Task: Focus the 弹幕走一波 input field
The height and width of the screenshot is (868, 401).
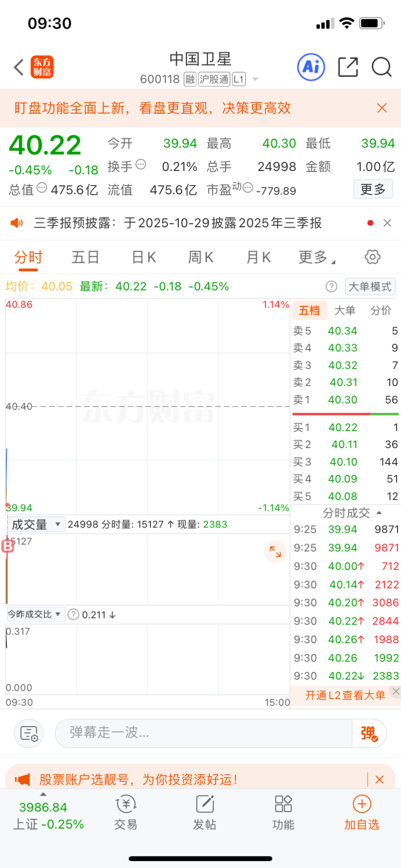Action: [x=203, y=733]
